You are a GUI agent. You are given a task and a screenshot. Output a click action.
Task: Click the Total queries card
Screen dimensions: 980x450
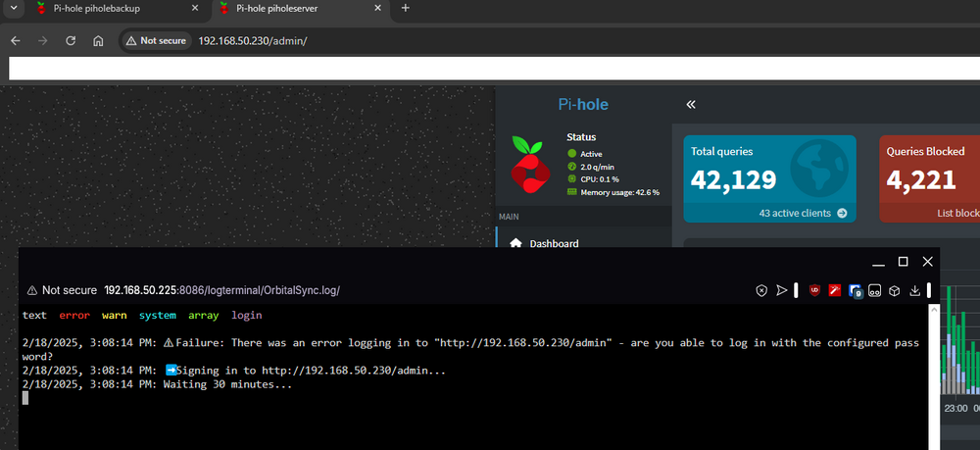(769, 178)
